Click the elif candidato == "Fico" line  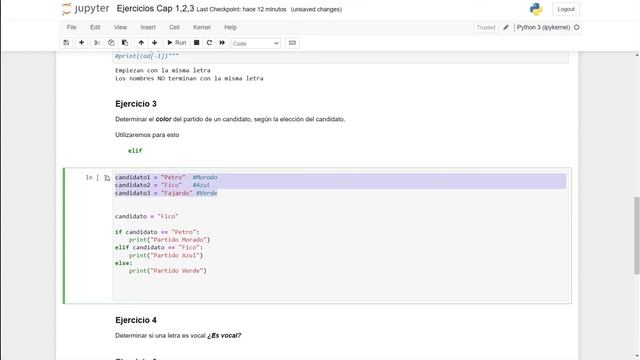coord(159,247)
